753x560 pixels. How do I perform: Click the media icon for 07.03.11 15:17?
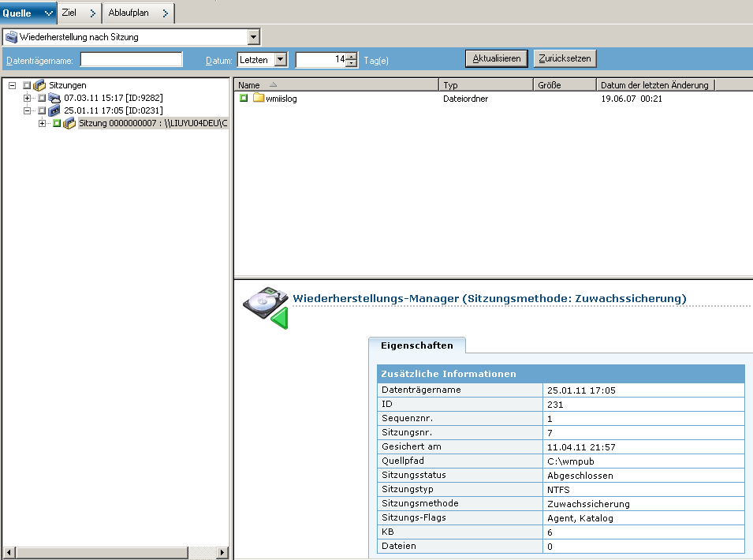(x=54, y=98)
